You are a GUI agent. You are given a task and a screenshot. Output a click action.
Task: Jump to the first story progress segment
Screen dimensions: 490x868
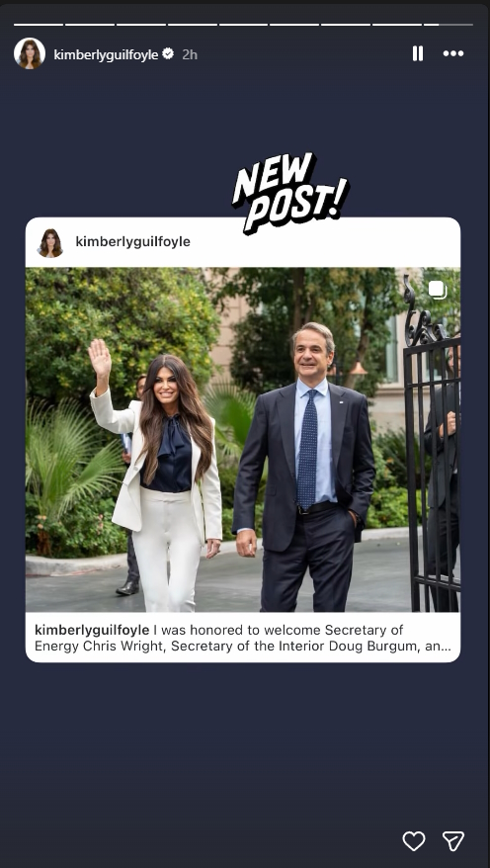click(x=39, y=25)
